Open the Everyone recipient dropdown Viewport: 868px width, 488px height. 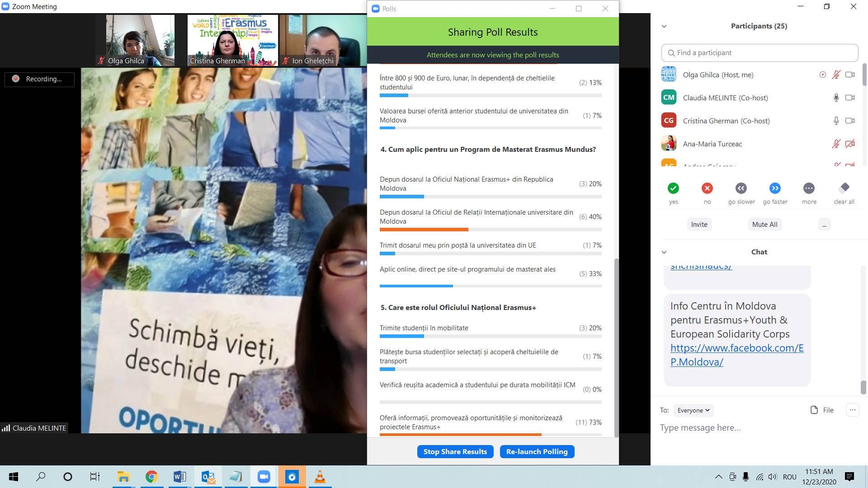[x=693, y=410]
